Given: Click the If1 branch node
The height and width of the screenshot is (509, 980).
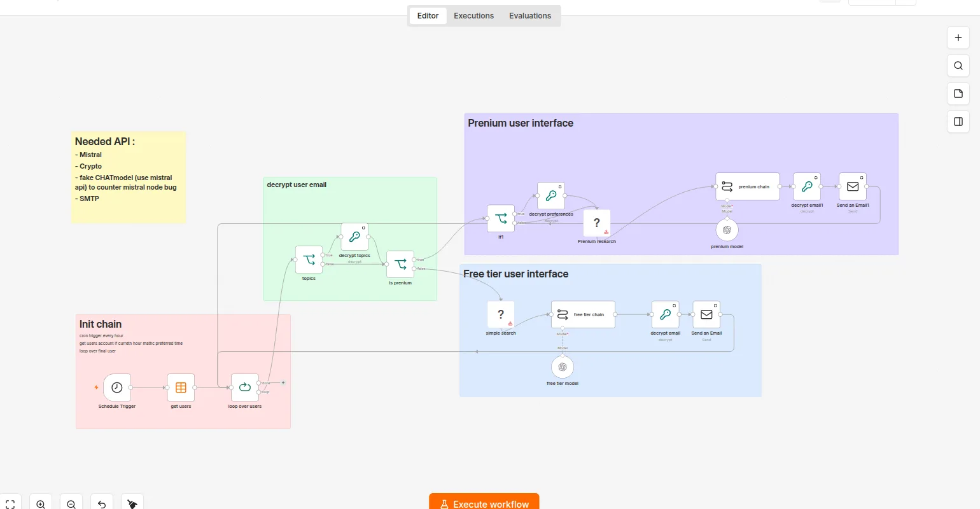Looking at the screenshot, I should tap(501, 218).
